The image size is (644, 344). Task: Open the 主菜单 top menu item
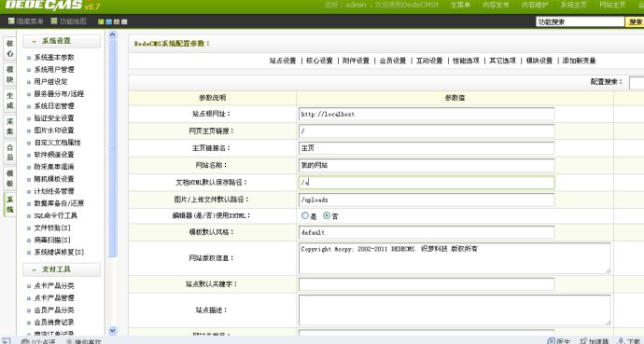460,5
